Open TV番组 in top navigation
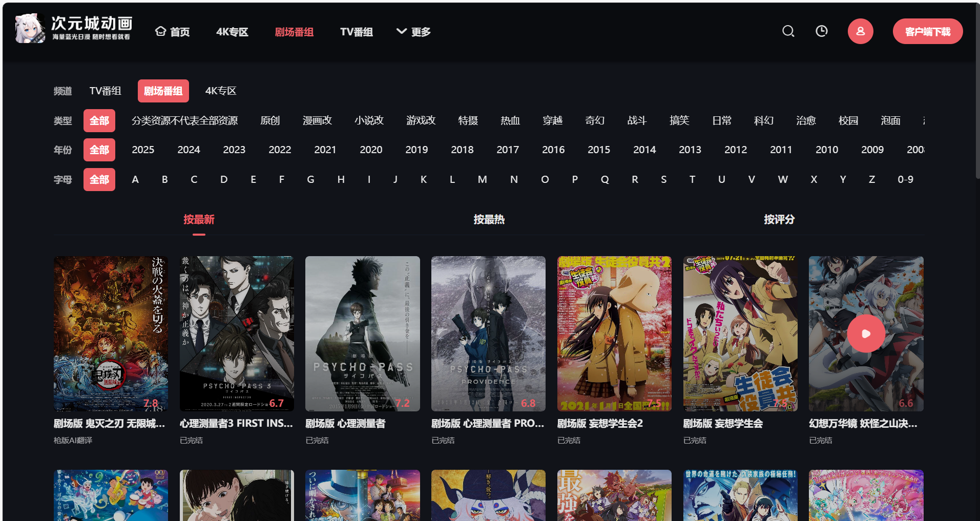This screenshot has width=980, height=521. point(357,32)
